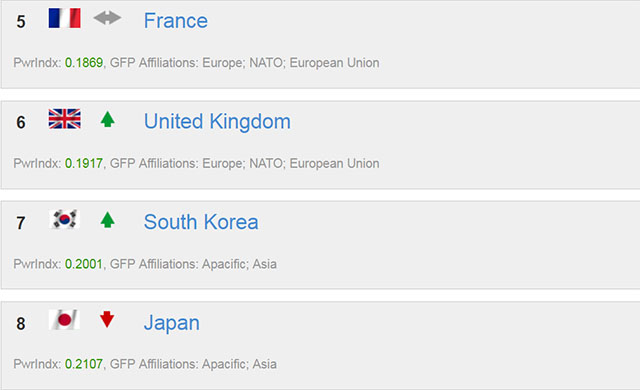Click the France flag icon
The image size is (640, 390).
click(64, 18)
